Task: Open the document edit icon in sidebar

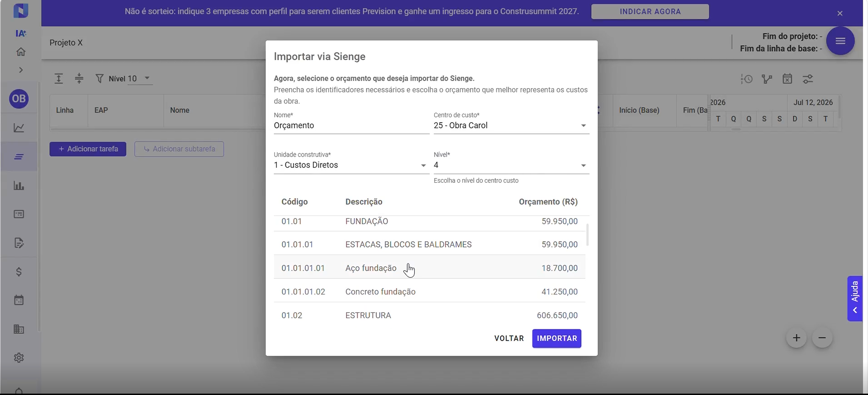Action: (19, 243)
